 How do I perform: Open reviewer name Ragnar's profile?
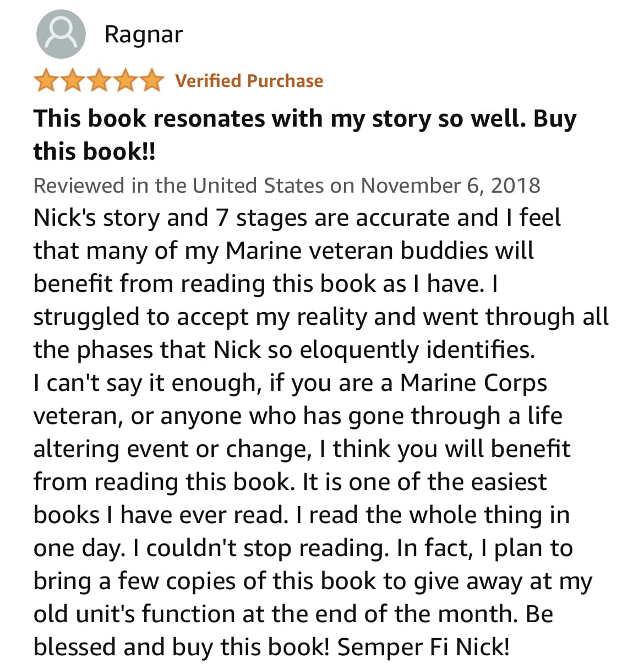pos(143,34)
